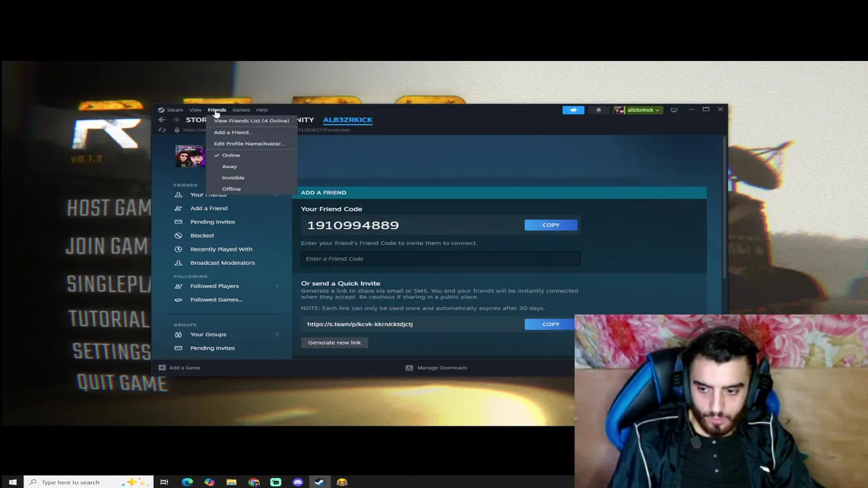Open the Steam menu in the menu bar
The height and width of the screenshot is (488, 868).
pos(174,110)
